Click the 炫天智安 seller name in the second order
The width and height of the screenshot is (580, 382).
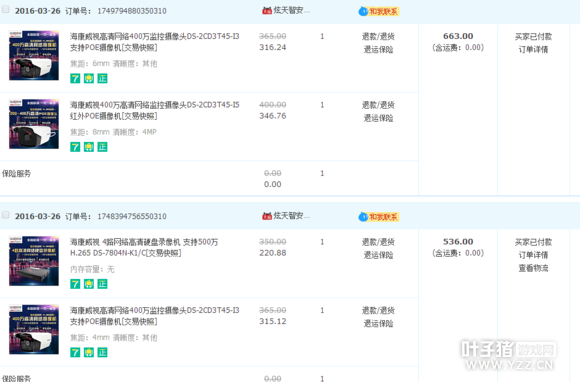tap(291, 216)
